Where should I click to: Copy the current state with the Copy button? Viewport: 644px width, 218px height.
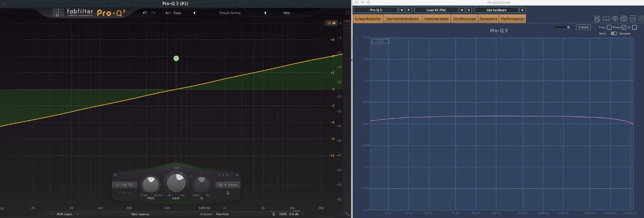pyautogui.click(x=177, y=13)
